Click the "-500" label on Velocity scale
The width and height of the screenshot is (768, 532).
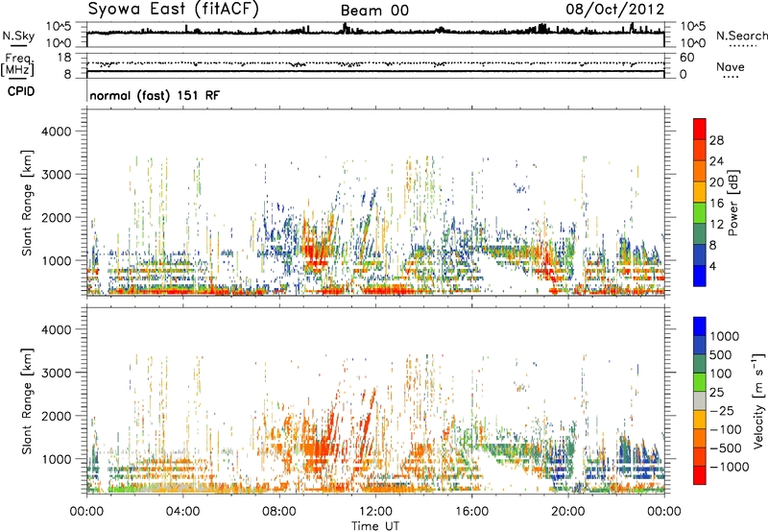tap(726, 448)
